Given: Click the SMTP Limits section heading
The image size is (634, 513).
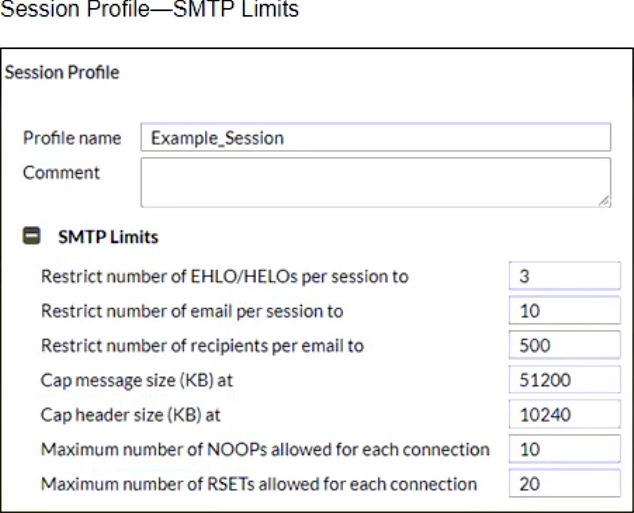Looking at the screenshot, I should [108, 237].
